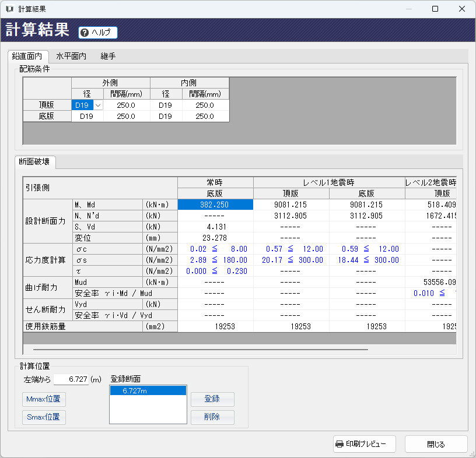476x458 pixels.
Task: Click the せん断耐力 row group label
Action: 48,309
